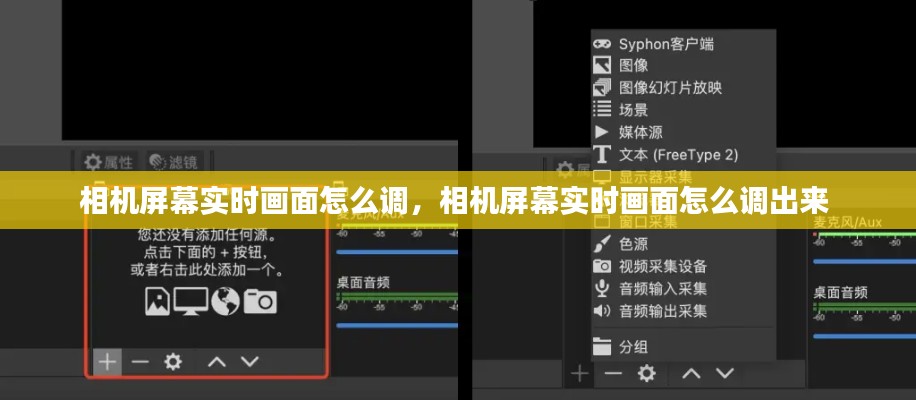Move source down with chevron in left screenshot

pyautogui.click(x=250, y=362)
